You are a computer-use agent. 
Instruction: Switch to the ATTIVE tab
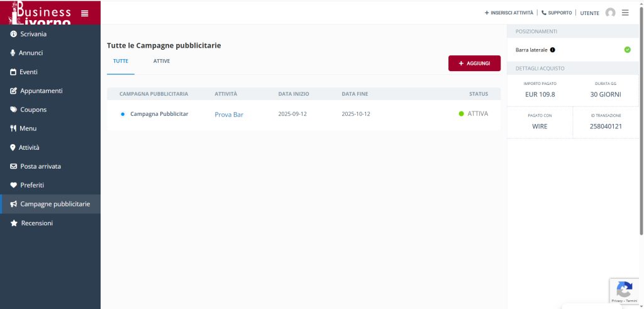162,61
